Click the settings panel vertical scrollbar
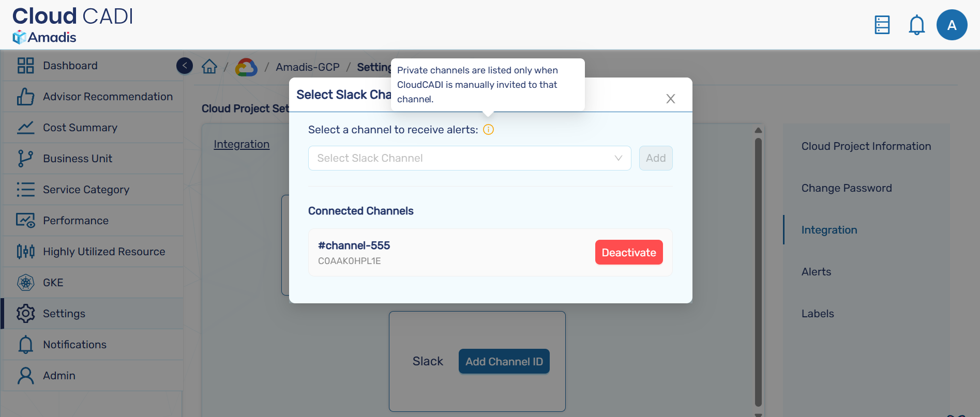Viewport: 980px width, 417px height. 758,269
